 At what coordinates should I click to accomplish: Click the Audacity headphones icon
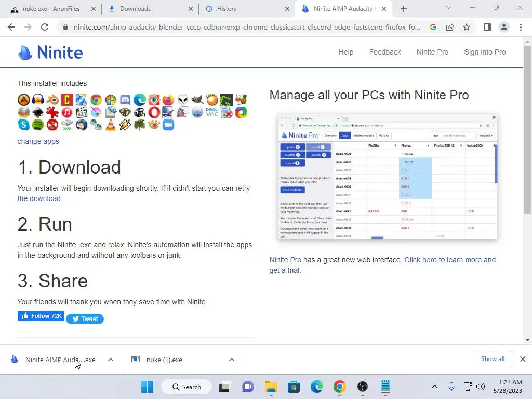[38, 100]
